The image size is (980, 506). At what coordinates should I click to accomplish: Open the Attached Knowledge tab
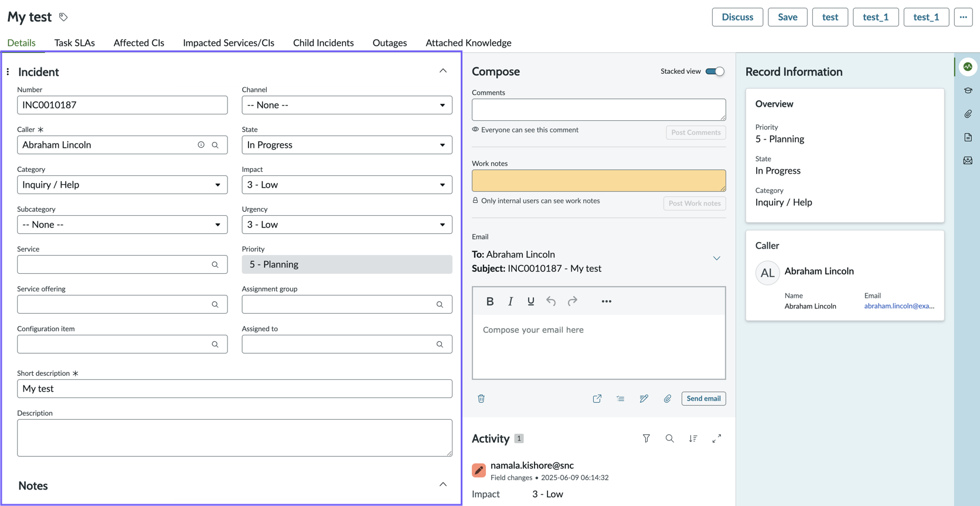[468, 43]
